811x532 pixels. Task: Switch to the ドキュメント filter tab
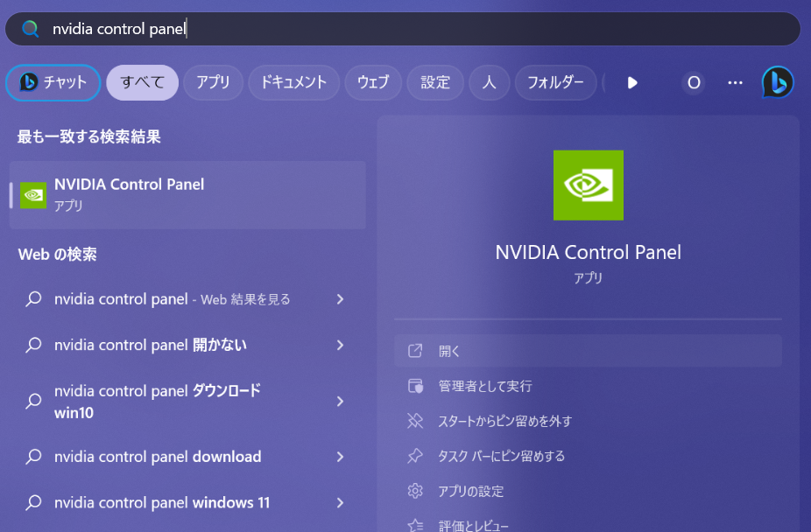point(293,82)
